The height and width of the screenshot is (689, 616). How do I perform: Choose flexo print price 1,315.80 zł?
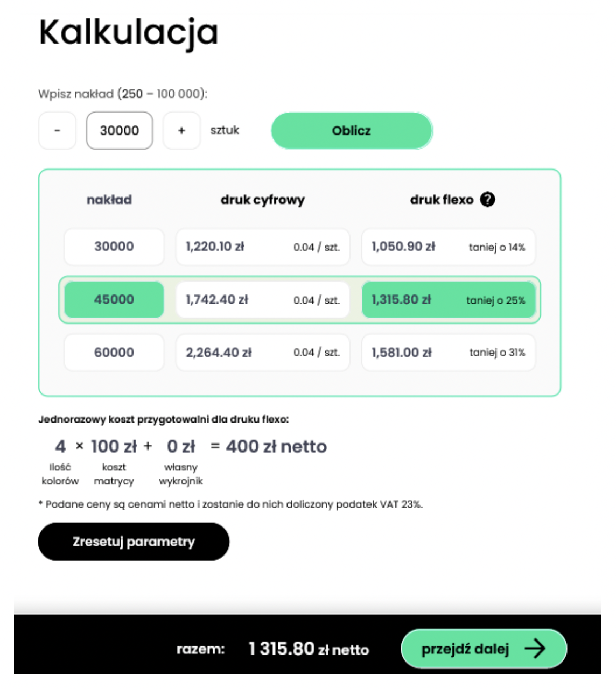point(448,300)
